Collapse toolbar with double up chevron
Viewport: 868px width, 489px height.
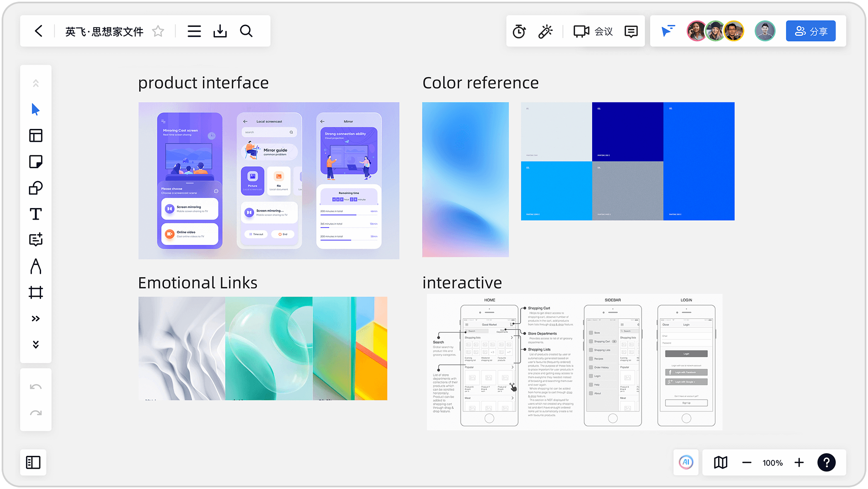pos(36,83)
